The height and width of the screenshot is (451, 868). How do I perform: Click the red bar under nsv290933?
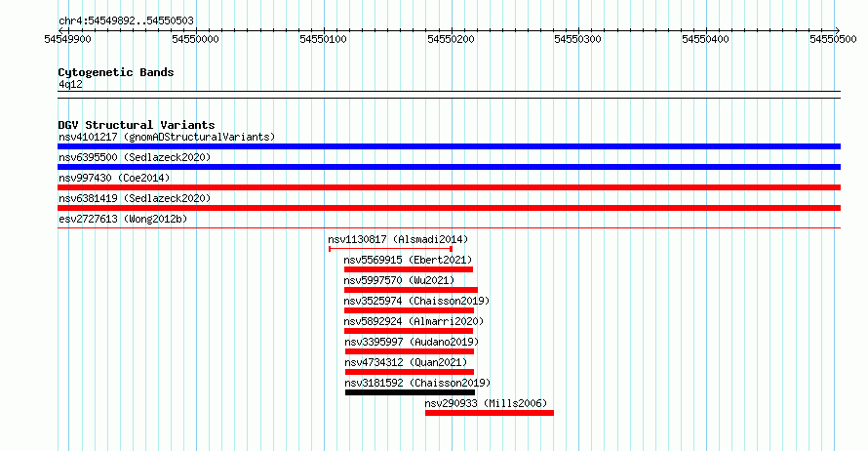(x=490, y=413)
